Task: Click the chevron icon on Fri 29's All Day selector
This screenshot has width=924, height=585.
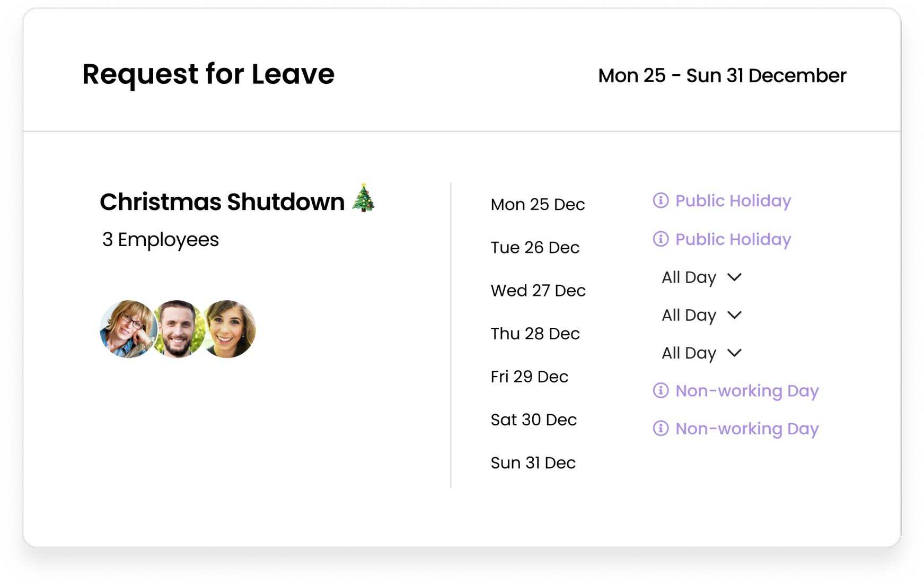Action: [734, 352]
